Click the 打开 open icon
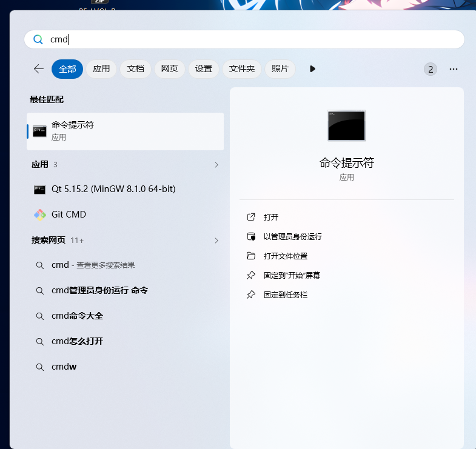 coord(251,217)
